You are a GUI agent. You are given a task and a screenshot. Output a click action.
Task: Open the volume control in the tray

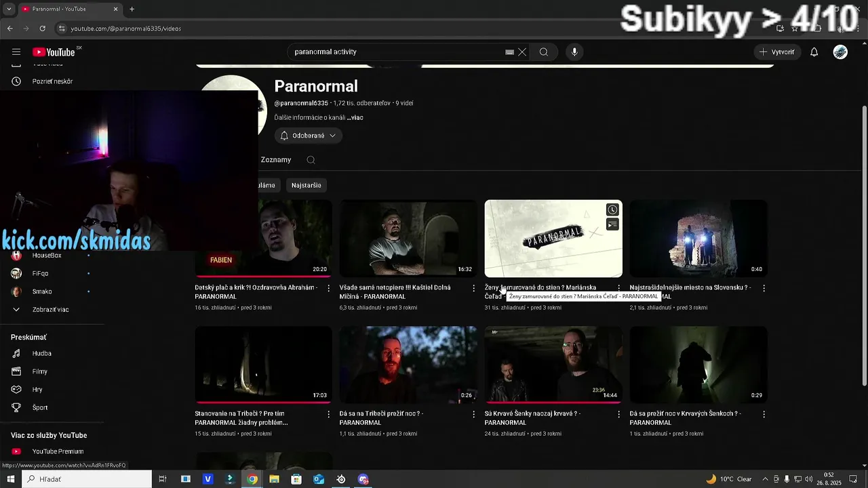pos(808,479)
